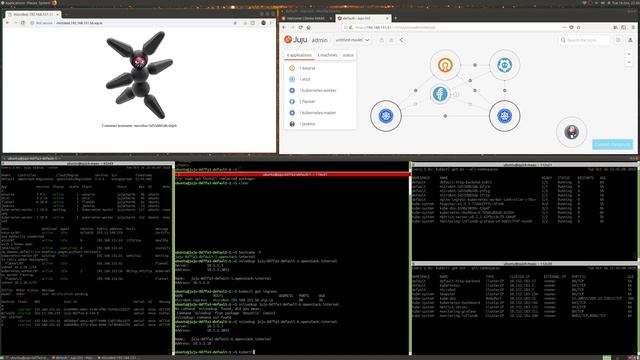Click the Jenkins node on the canvas
The image size is (640, 360).
point(571,132)
